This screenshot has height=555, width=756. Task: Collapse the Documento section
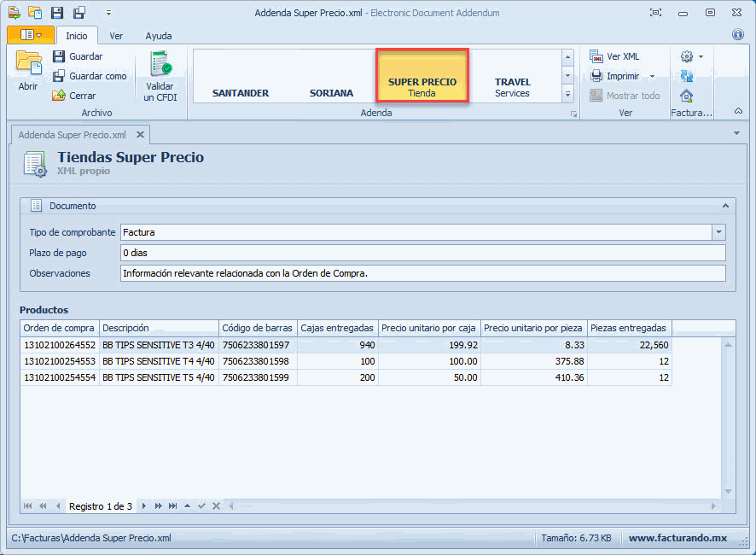tap(725, 206)
